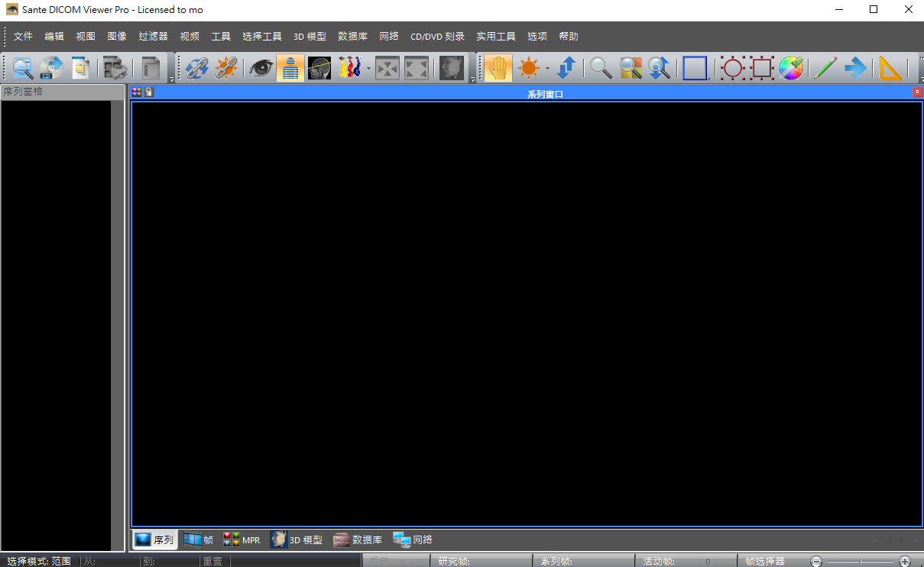This screenshot has height=567, width=924.
Task: Toggle the highlighted patient info overlay icon
Action: tap(290, 68)
